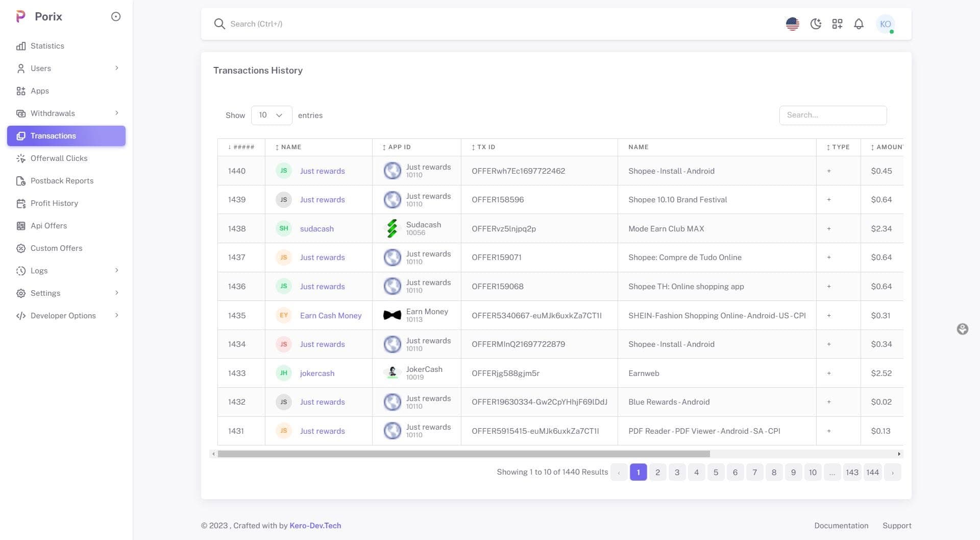Expand the Settings submenu chevron
Viewport: 980px width, 540px height.
coord(117,293)
